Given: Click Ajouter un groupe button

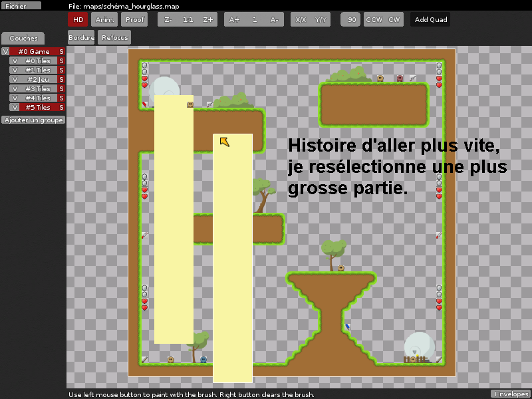Looking at the screenshot, I should pyautogui.click(x=33, y=120).
